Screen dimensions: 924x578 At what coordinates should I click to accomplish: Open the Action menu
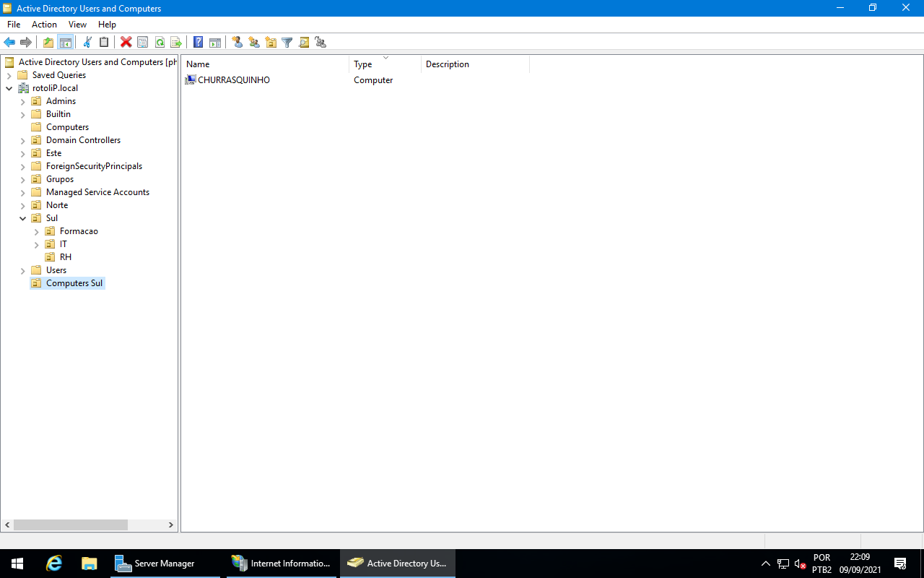(44, 25)
